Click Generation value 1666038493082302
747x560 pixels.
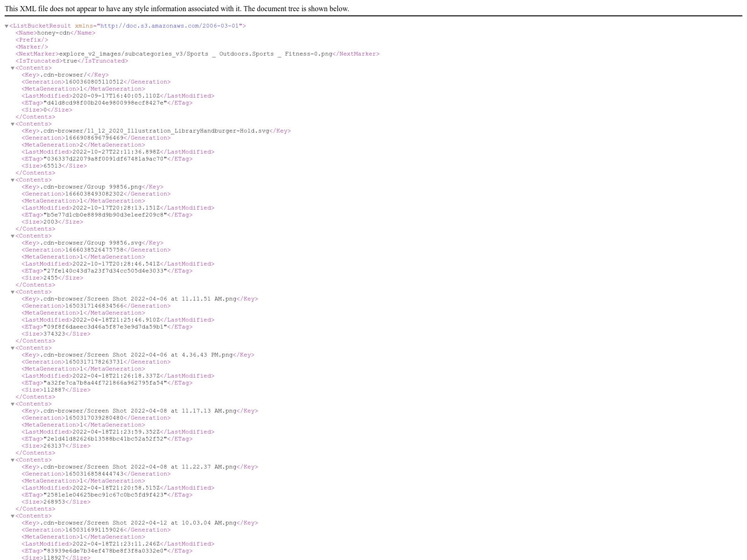pos(94,194)
